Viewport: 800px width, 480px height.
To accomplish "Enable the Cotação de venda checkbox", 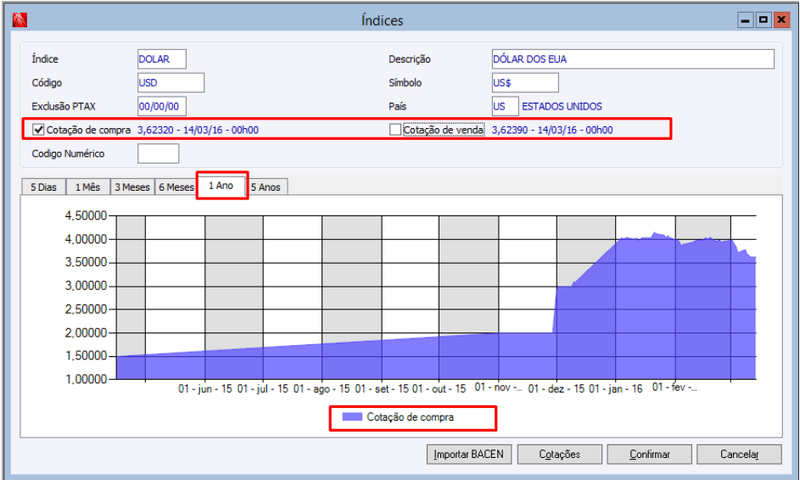I will (395, 130).
